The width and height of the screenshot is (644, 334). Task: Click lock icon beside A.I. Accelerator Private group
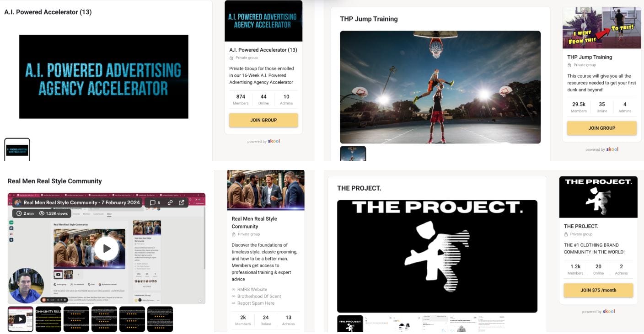coord(231,58)
